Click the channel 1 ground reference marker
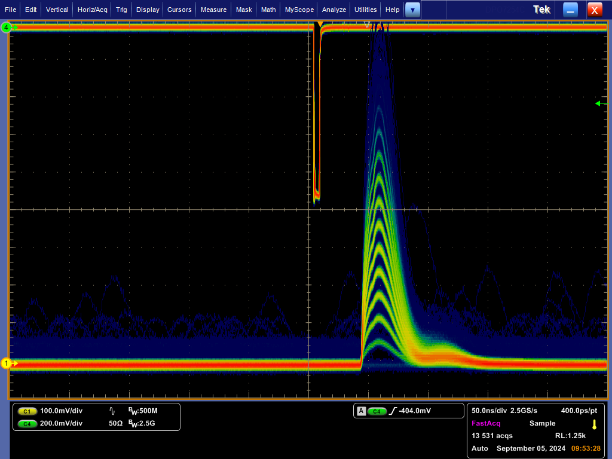This screenshot has height=459, width=612. pos(6,363)
